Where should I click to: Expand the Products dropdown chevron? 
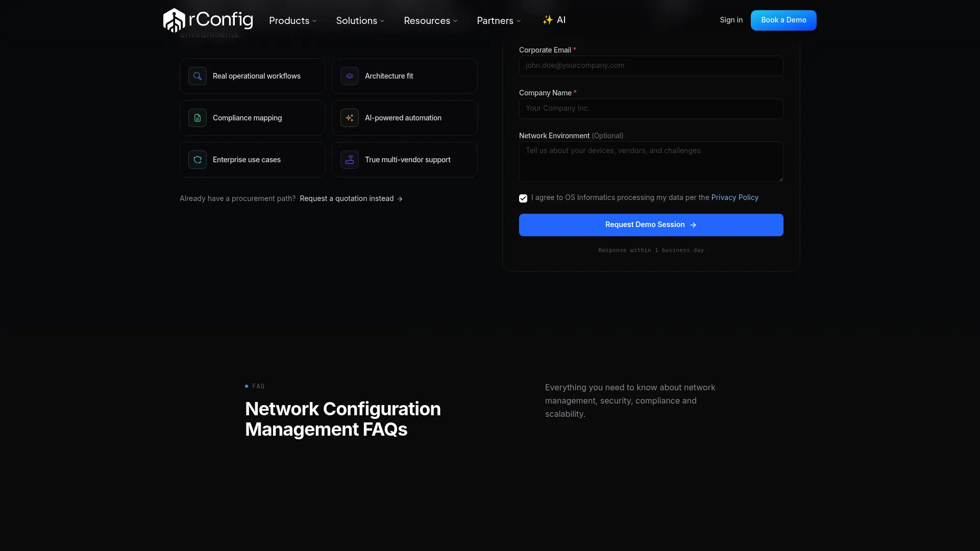[314, 21]
